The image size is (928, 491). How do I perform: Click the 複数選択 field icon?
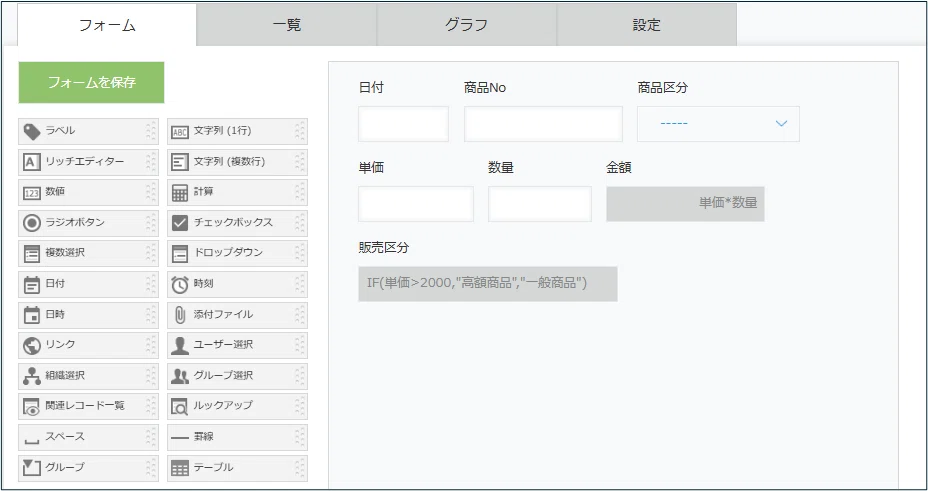point(32,254)
